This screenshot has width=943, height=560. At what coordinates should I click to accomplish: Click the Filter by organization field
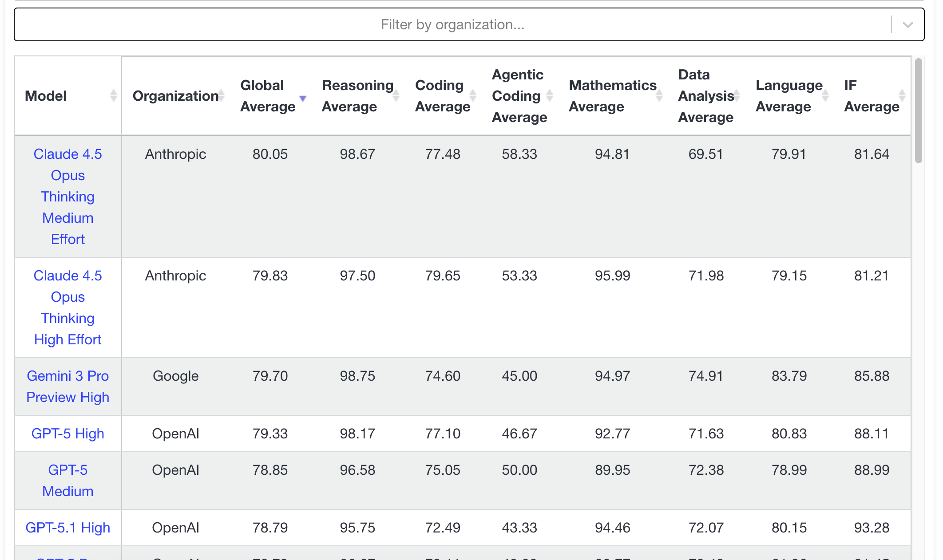[x=452, y=25]
